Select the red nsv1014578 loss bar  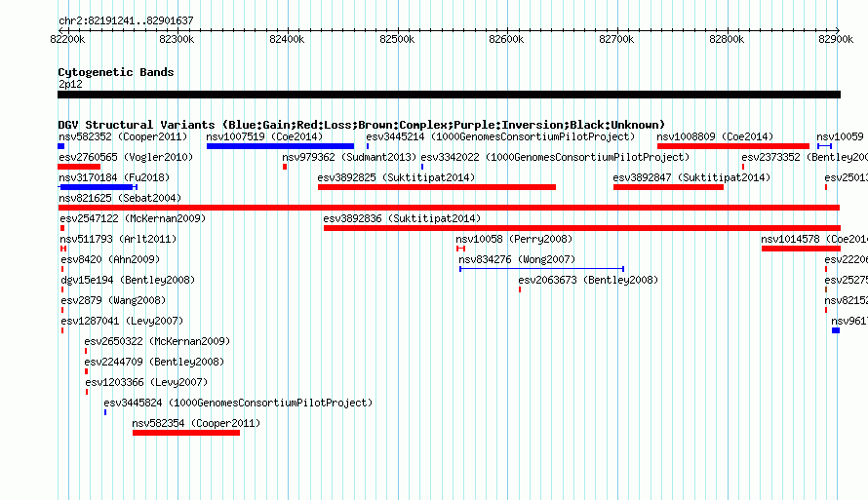801,249
